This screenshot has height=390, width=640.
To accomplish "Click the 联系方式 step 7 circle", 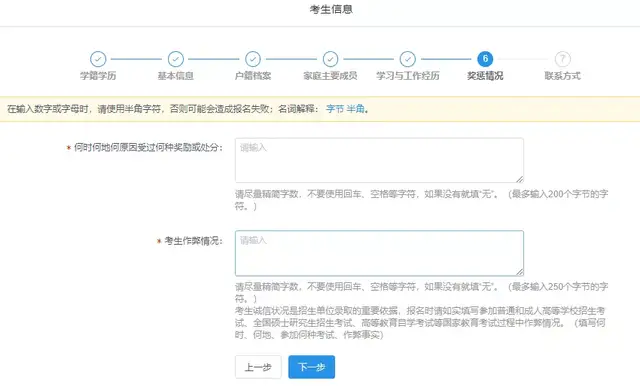I will 562,59.
